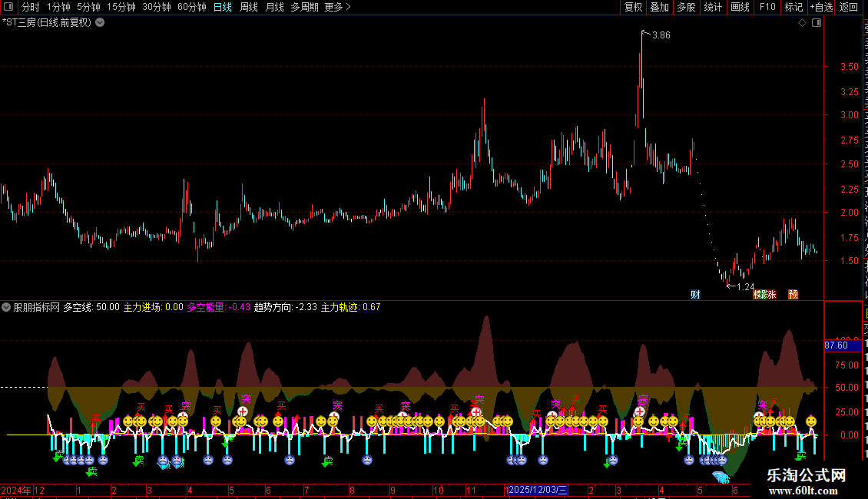Select the 5分钟 period tab

tap(88, 7)
